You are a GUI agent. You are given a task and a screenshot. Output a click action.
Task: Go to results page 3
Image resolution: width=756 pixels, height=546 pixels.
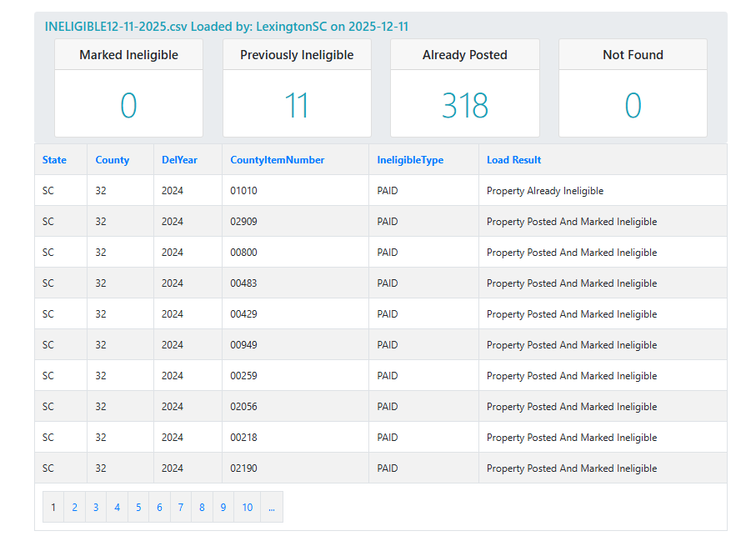pyautogui.click(x=96, y=507)
